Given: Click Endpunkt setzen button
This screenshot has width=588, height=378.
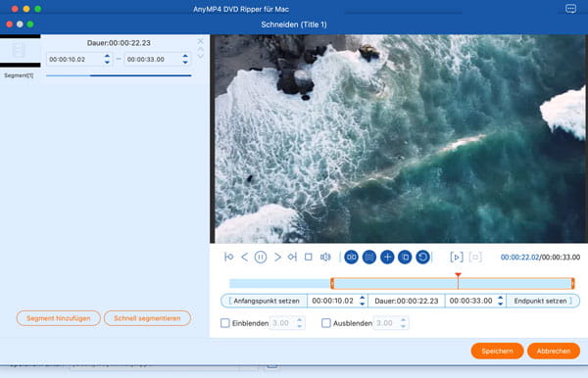Looking at the screenshot, I should (x=543, y=301).
